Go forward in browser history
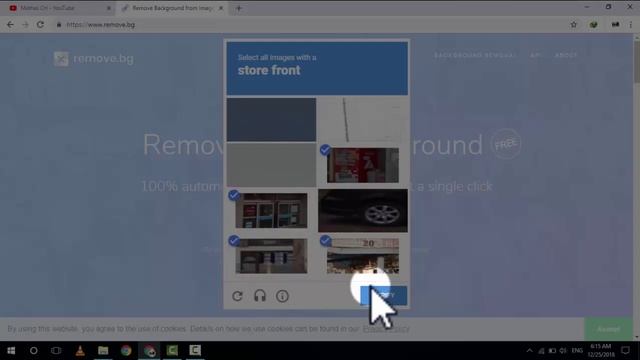The width and height of the screenshot is (640, 360). pos(25,25)
